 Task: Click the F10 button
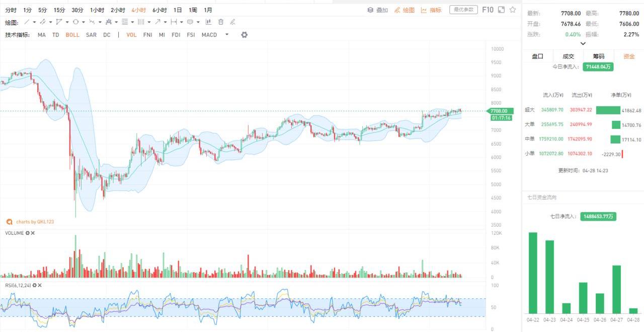point(488,10)
